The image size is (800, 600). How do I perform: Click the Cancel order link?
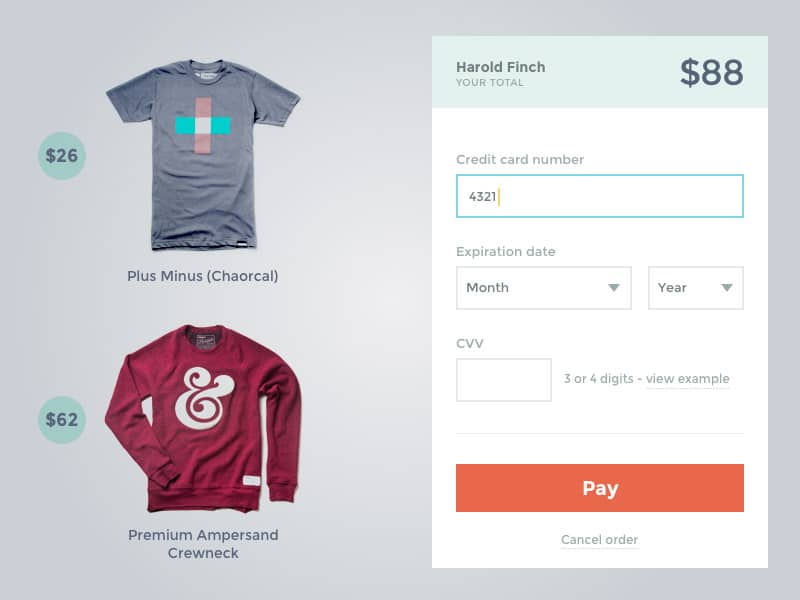click(x=599, y=539)
